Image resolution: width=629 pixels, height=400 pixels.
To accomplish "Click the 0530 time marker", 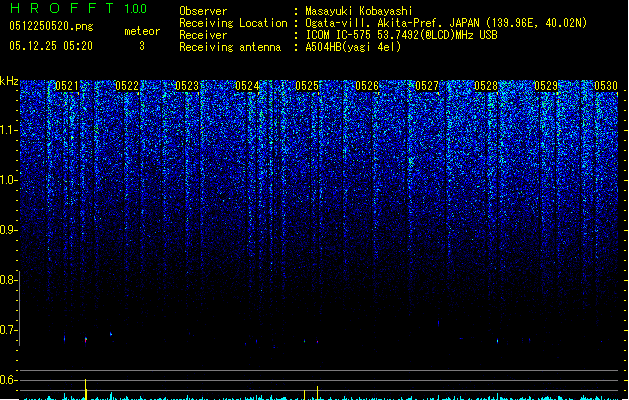I will click(606, 86).
